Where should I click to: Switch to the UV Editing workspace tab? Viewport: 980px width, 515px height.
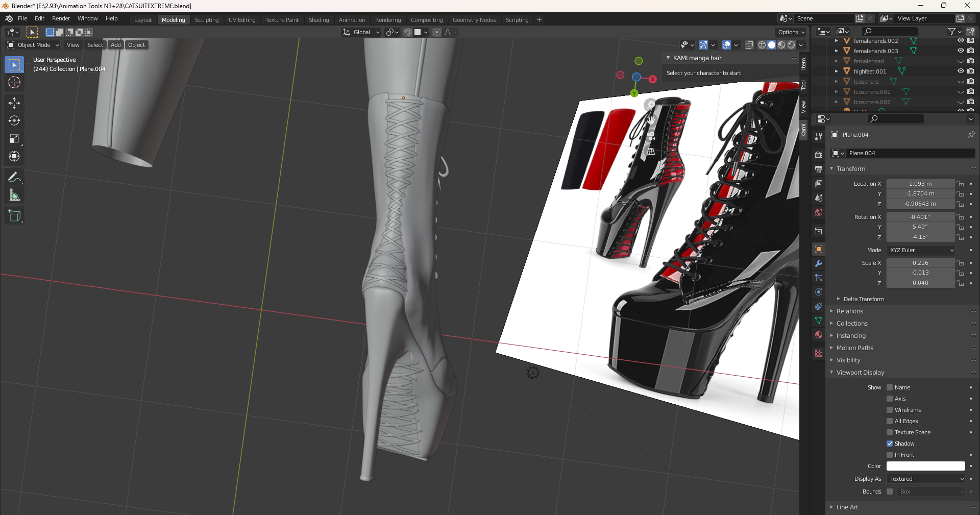242,20
